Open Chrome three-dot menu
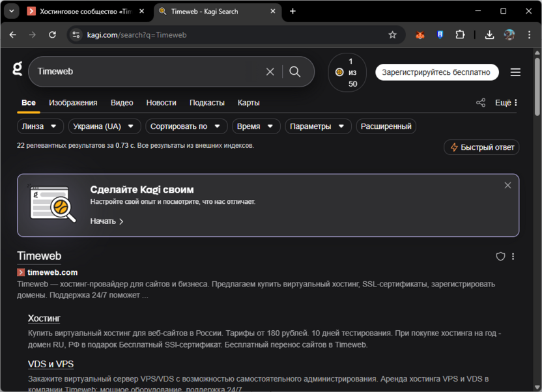Image resolution: width=542 pixels, height=392 pixels. click(x=529, y=35)
